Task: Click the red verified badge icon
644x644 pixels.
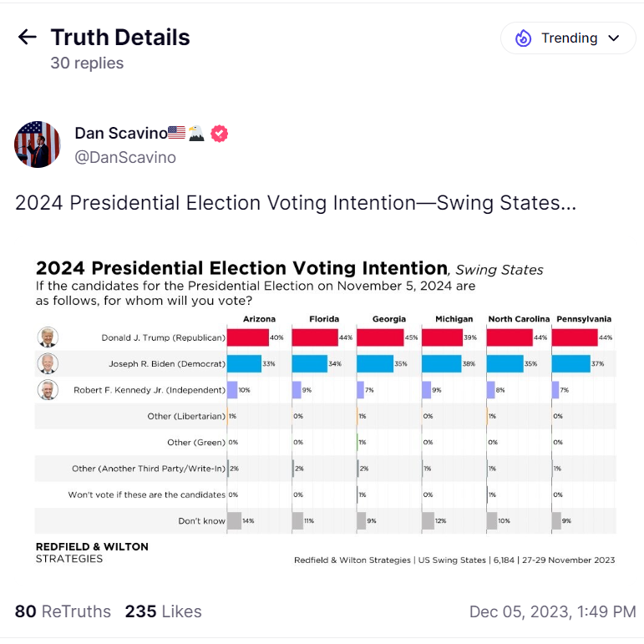Action: [x=220, y=134]
